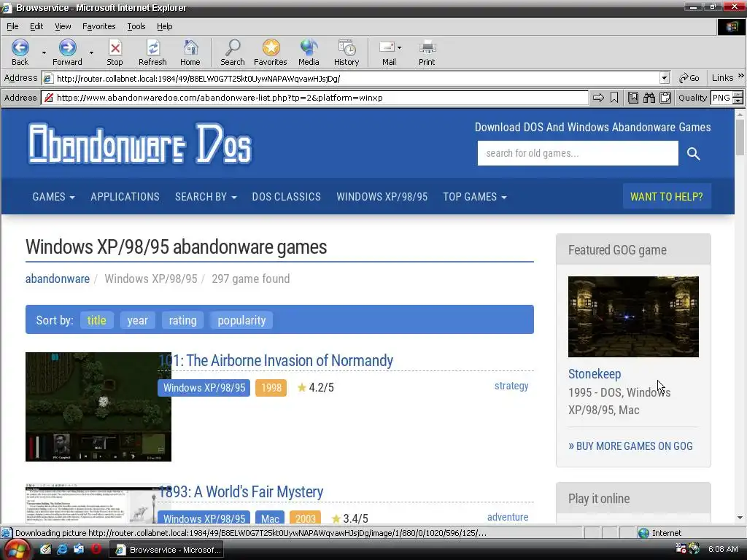Click the Stop loading icon
This screenshot has height=560, width=747.
click(115, 47)
